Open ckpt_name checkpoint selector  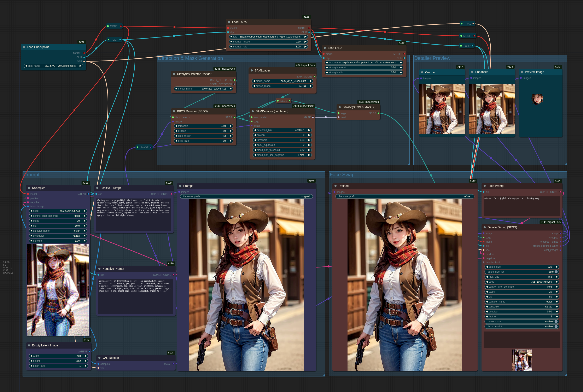[53, 66]
